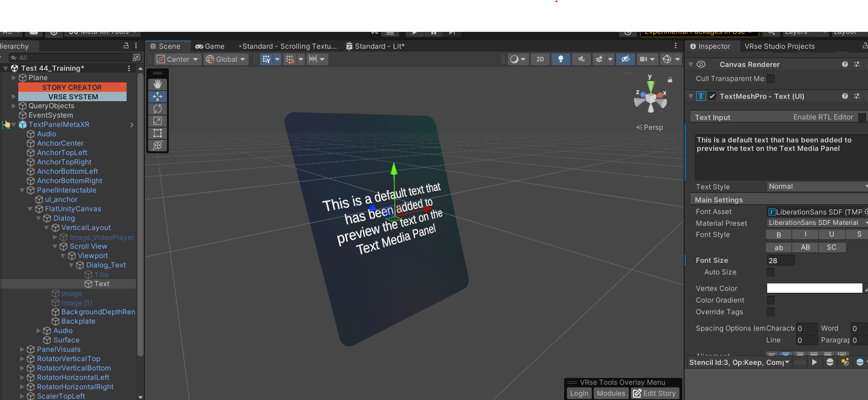Image resolution: width=868 pixels, height=400 pixels.
Task: Open the VRse Studio Projects tab
Action: tap(779, 46)
